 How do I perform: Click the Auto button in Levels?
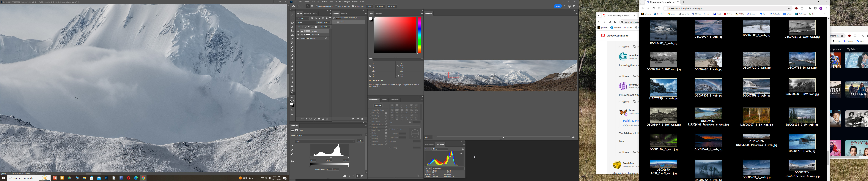click(x=360, y=141)
